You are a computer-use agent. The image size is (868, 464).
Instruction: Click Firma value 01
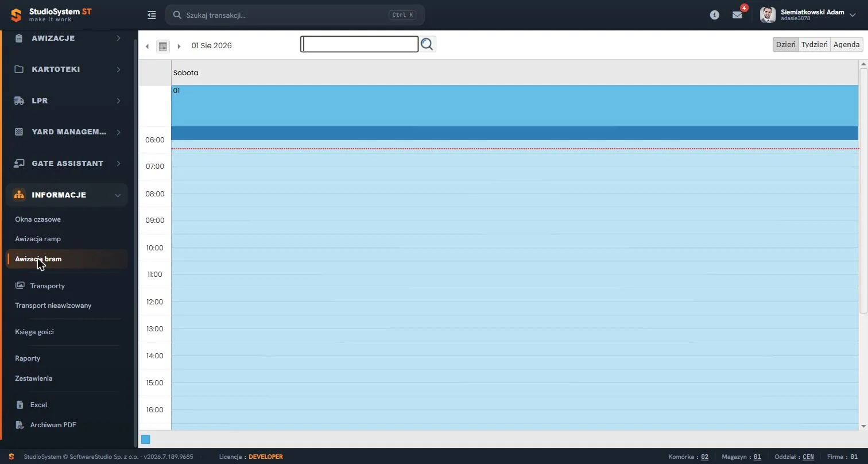[854, 457]
